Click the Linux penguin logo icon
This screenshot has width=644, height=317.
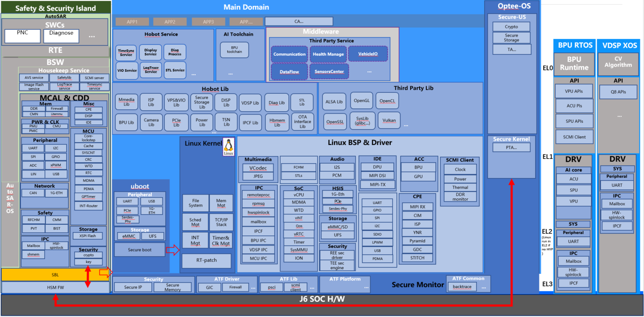tap(229, 146)
